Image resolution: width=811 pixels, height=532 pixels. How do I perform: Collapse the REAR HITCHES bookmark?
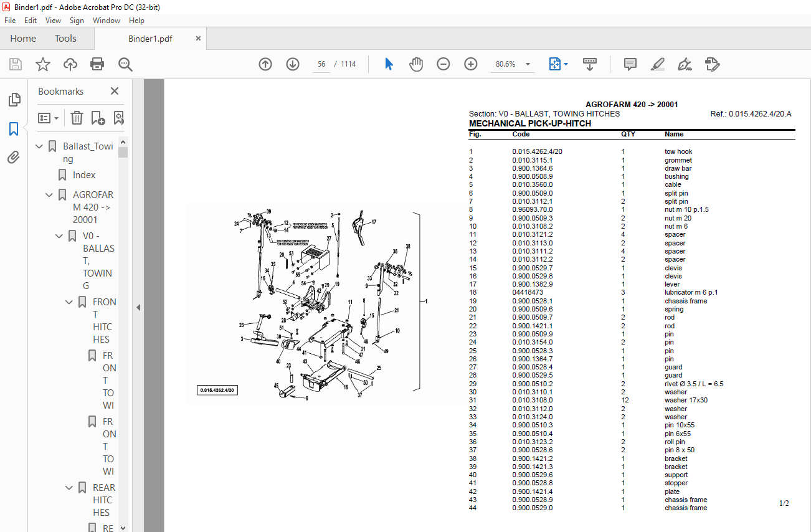69,488
